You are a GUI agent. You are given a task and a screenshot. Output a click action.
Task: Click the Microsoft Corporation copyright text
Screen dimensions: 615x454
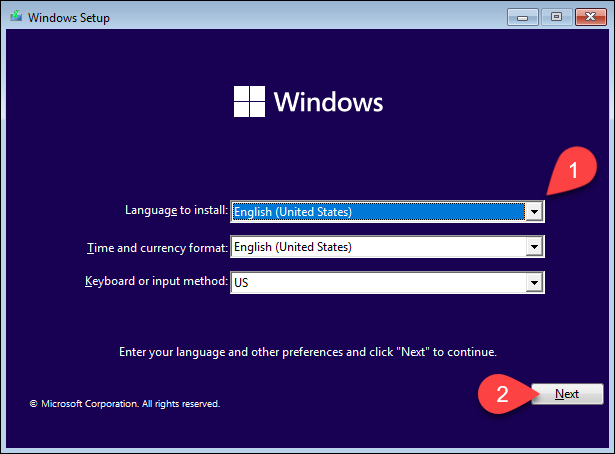point(125,404)
